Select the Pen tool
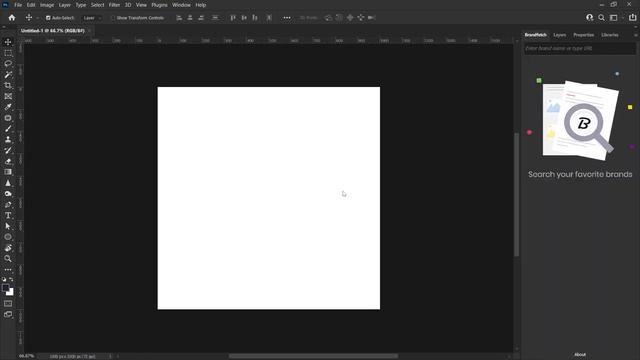Image resolution: width=640 pixels, height=360 pixels. (8, 204)
